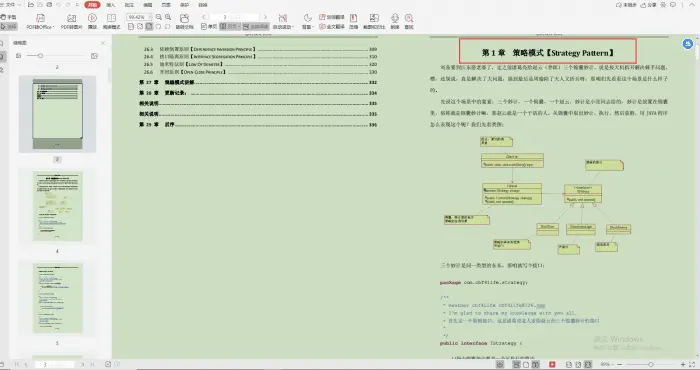The height and width of the screenshot is (370, 700).
Task: Switch to reading mode
Action: click(111, 21)
